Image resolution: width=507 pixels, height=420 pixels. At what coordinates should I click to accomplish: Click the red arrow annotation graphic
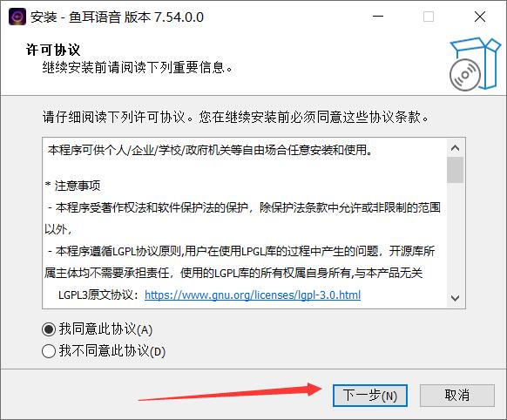tap(230, 391)
